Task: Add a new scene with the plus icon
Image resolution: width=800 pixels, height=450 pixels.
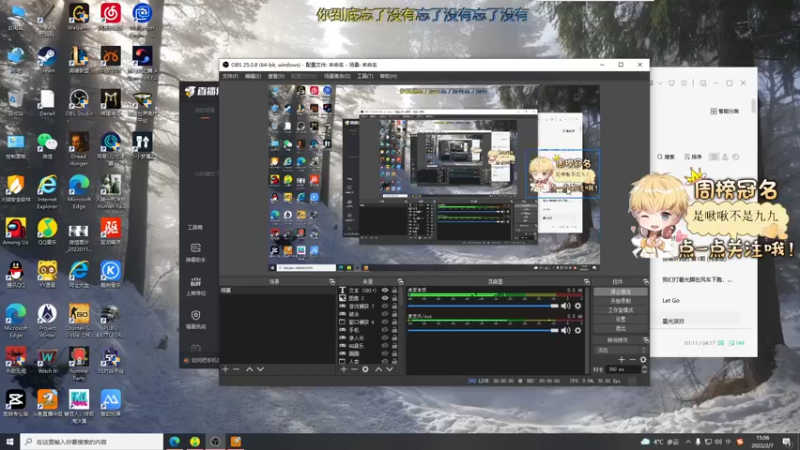Action: tap(226, 369)
